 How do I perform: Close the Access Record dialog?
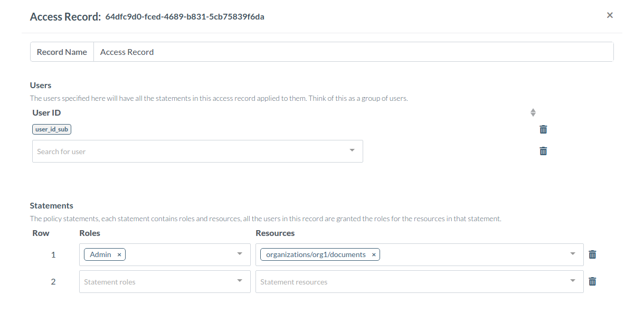[610, 15]
